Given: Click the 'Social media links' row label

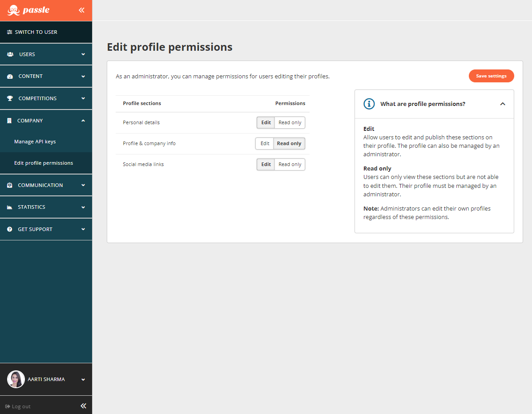Looking at the screenshot, I should pos(143,164).
